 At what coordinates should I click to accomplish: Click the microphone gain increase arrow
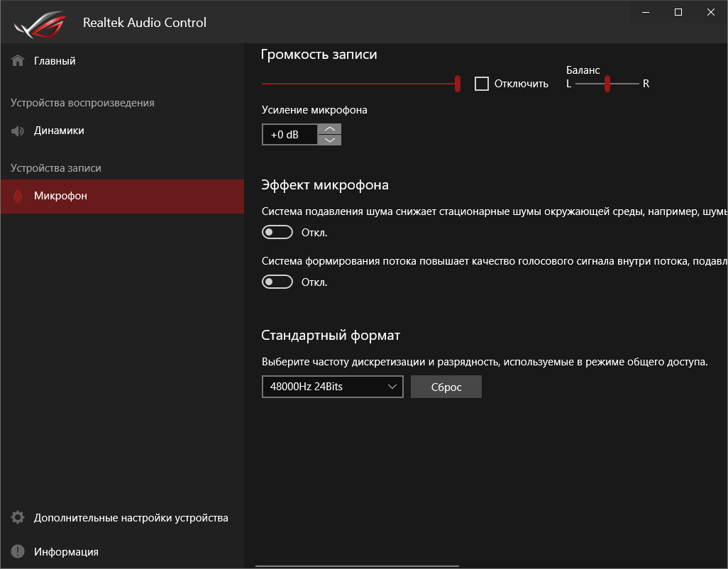[x=329, y=128]
